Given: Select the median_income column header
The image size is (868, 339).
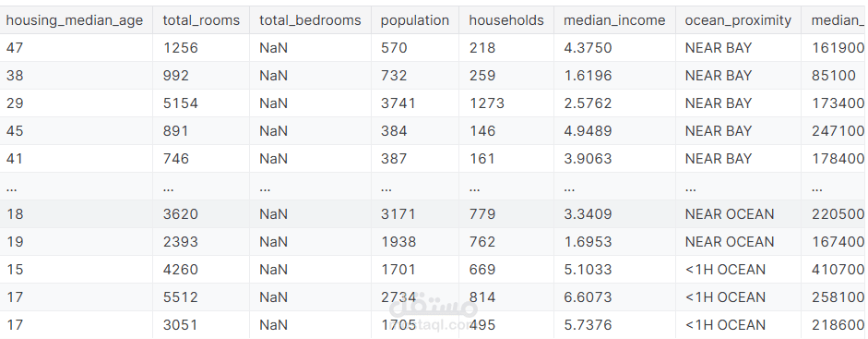Looking at the screenshot, I should (614, 20).
